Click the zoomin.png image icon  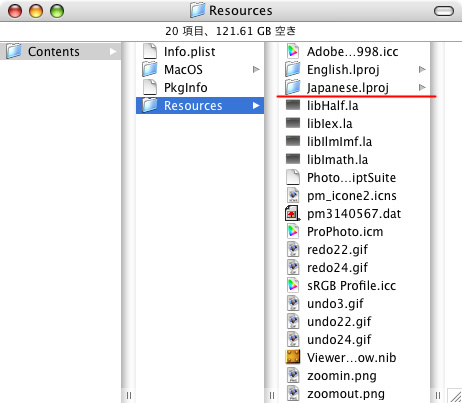tap(293, 375)
